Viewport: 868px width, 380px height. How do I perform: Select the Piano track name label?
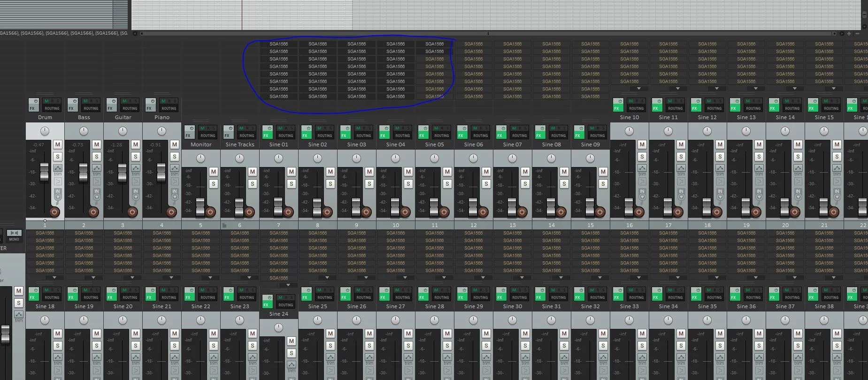click(x=162, y=117)
